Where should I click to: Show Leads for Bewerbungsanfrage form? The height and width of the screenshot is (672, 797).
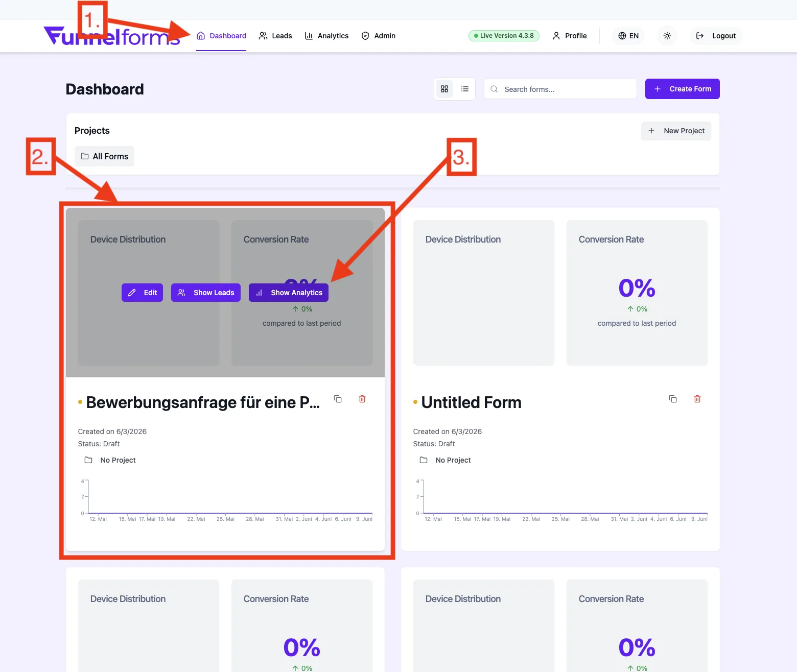[206, 293]
